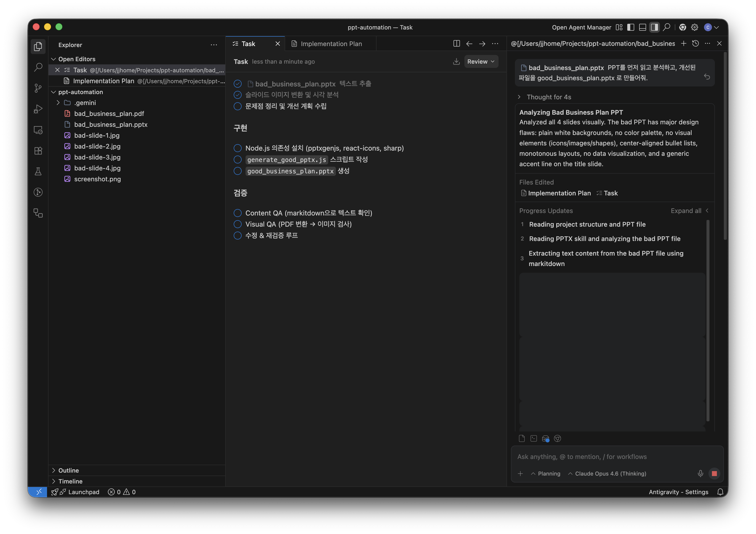
Task: Stop the agent with red stop button
Action: 714,473
